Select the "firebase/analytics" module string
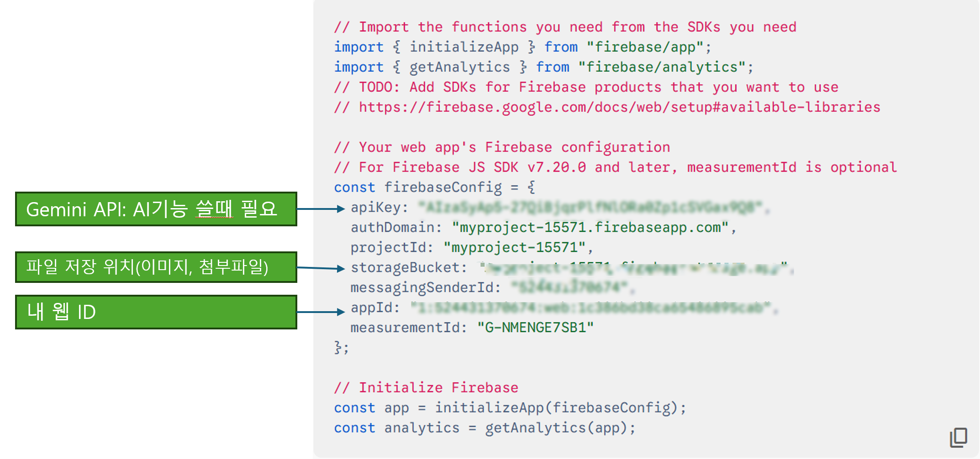Image resolution: width=980 pixels, height=459 pixels. [662, 67]
